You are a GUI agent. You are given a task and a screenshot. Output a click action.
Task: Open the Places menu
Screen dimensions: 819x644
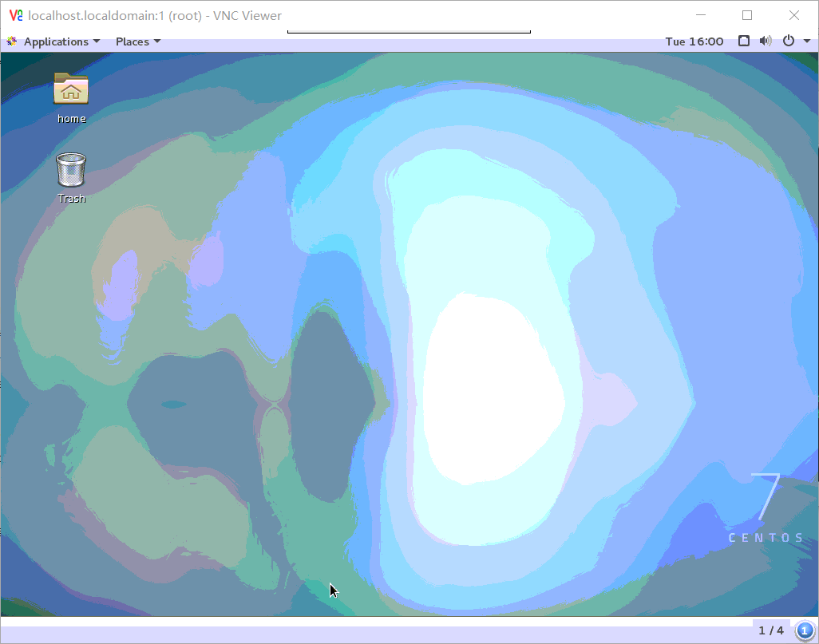point(138,41)
